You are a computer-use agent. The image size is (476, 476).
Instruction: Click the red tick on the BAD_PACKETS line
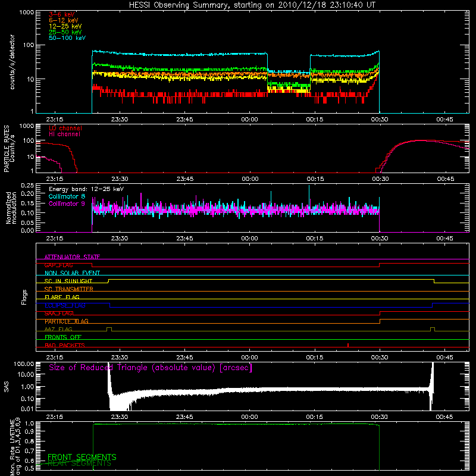(x=348, y=345)
